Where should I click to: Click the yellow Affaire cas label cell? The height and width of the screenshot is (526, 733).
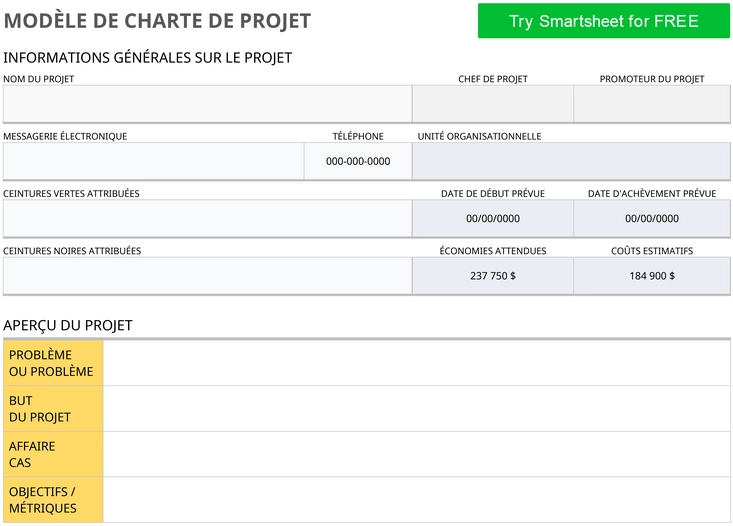pyautogui.click(x=53, y=454)
